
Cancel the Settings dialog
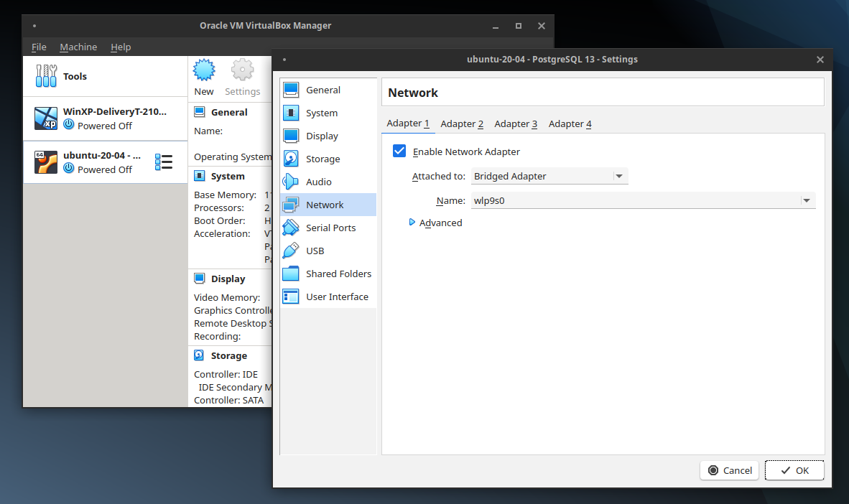point(730,470)
